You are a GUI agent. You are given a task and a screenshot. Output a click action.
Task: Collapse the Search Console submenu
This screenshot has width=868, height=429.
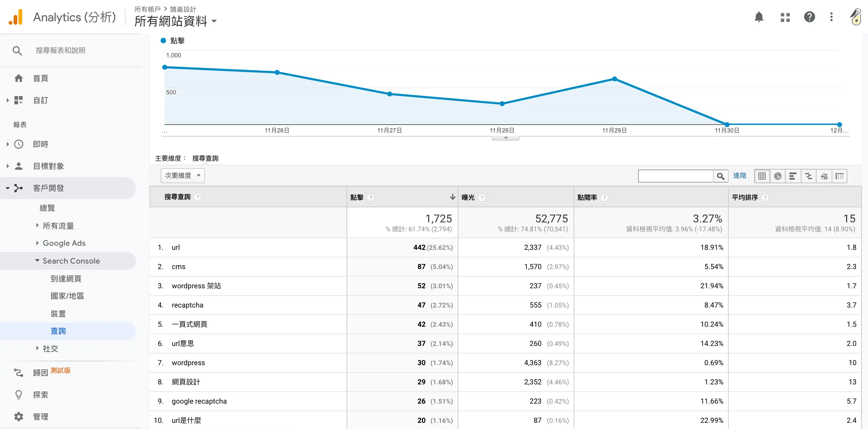tap(37, 260)
